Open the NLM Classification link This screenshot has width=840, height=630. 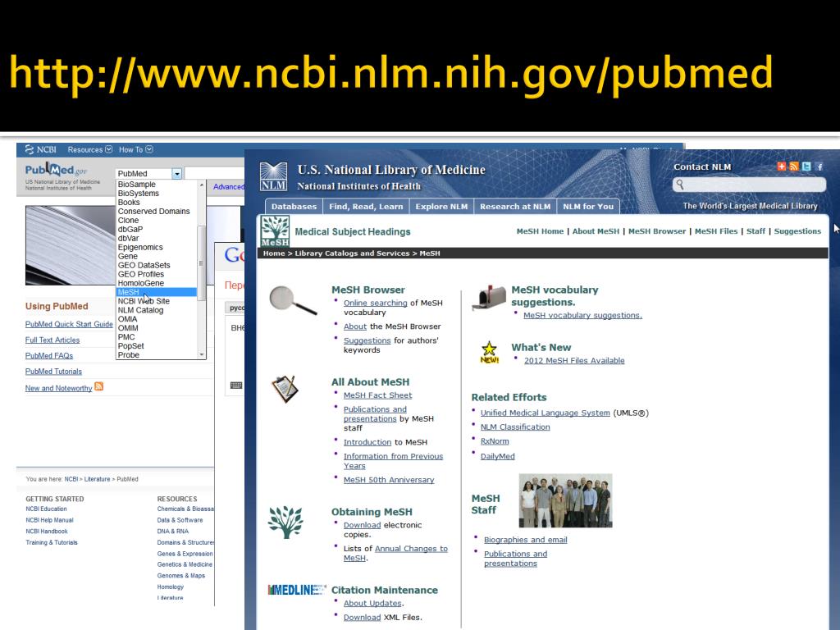[x=515, y=427]
